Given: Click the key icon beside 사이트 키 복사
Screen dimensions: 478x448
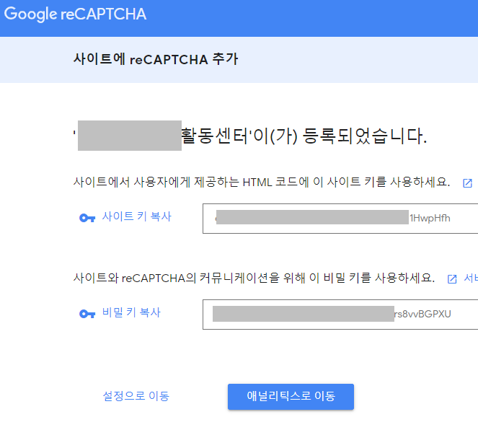Looking at the screenshot, I should tap(87, 218).
